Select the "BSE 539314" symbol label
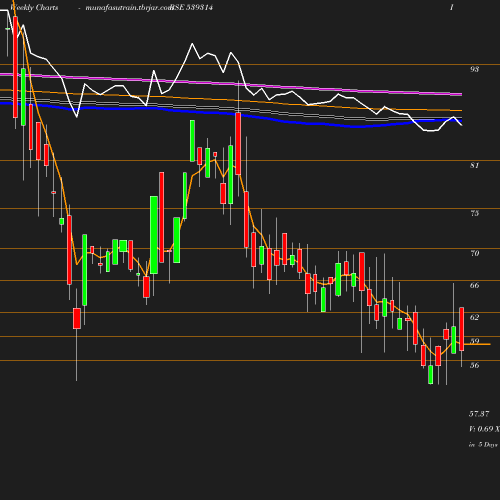Viewport: 500px width, 500px height. click(x=192, y=7)
